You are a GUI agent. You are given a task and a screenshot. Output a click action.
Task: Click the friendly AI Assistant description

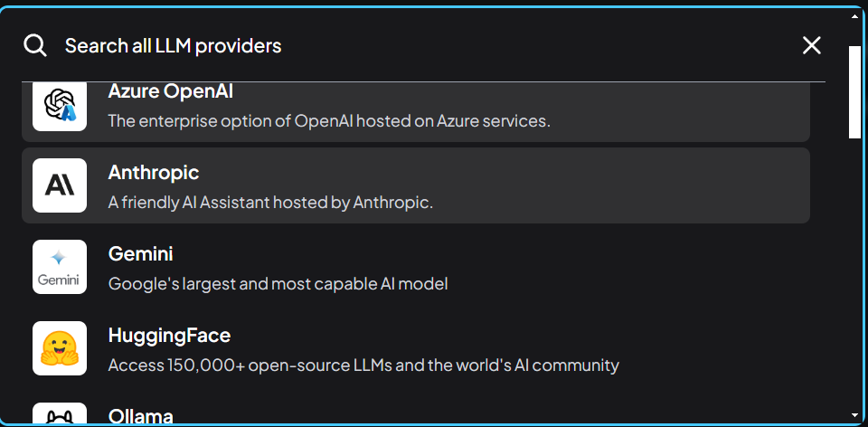click(x=270, y=203)
